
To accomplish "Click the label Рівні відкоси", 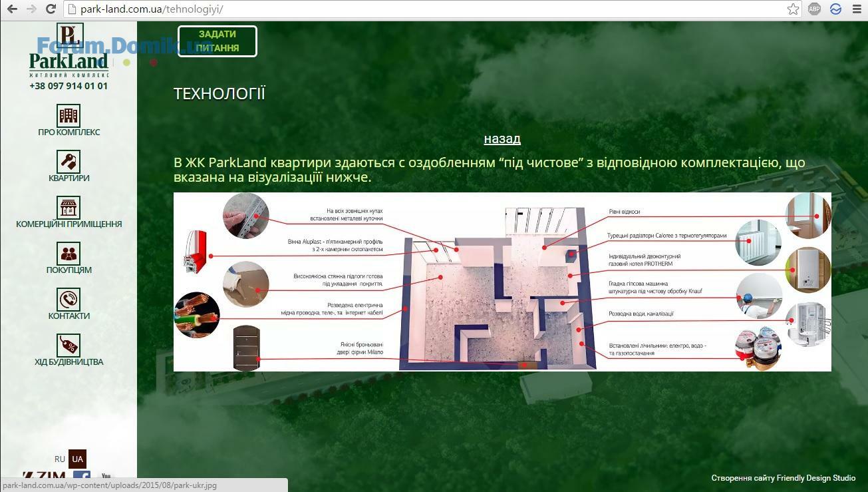I will [625, 212].
